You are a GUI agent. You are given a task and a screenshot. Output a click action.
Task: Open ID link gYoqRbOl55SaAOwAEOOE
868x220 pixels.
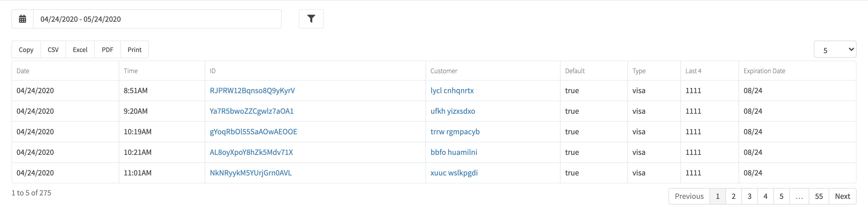pyautogui.click(x=253, y=132)
